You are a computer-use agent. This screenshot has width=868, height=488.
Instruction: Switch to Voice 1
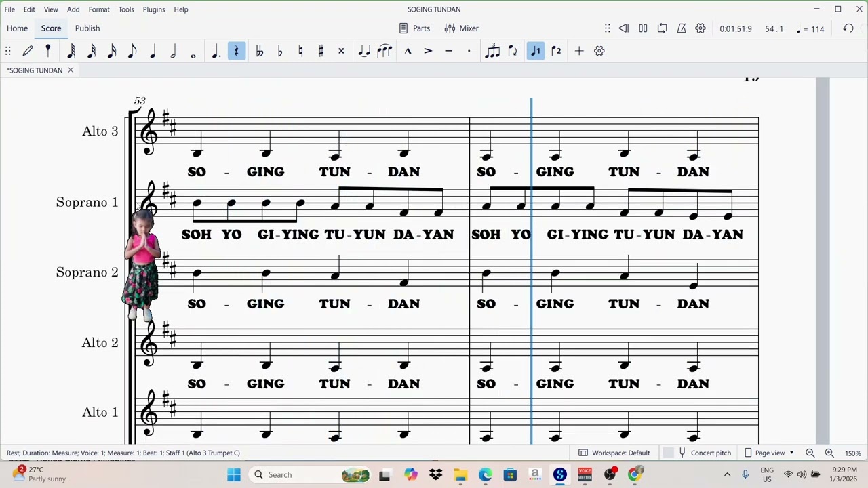pos(536,51)
